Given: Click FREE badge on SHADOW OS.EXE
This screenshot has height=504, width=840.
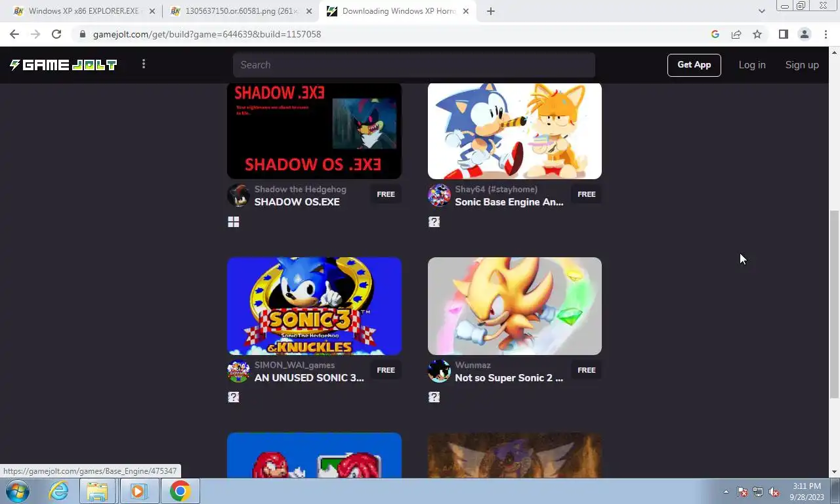Looking at the screenshot, I should pyautogui.click(x=386, y=194).
